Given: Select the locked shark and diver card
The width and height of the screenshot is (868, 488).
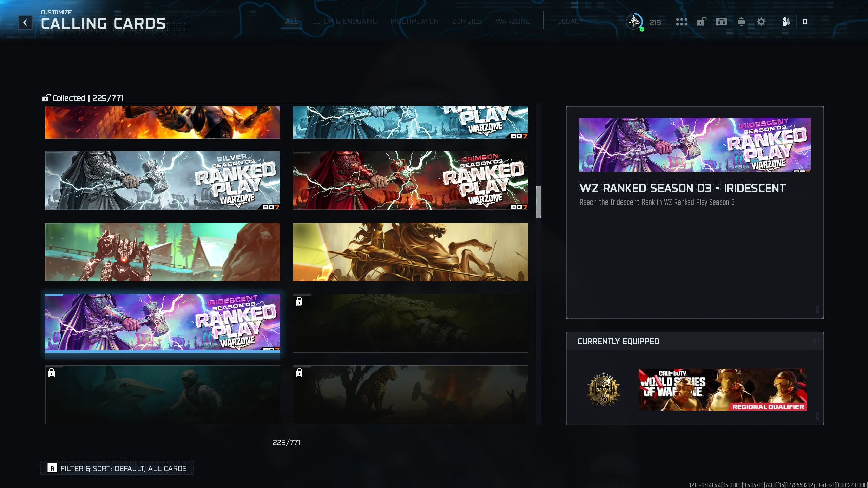Looking at the screenshot, I should pyautogui.click(x=163, y=395).
